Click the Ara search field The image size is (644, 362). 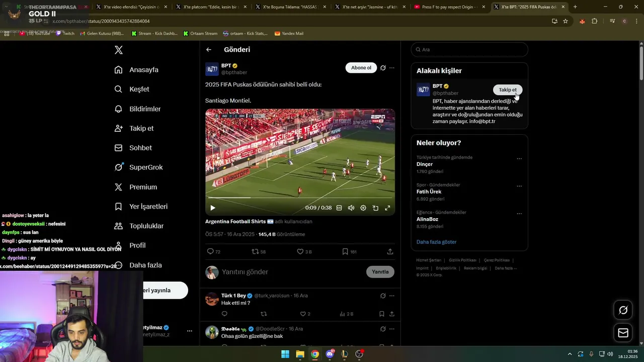(469, 50)
